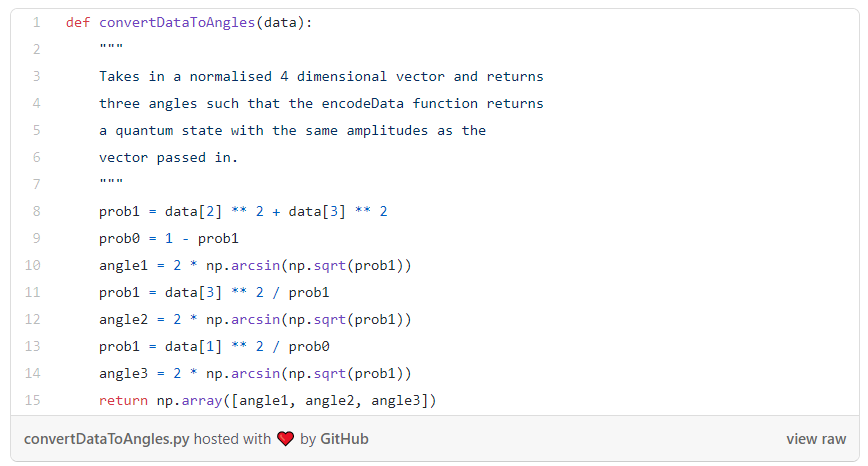The width and height of the screenshot is (868, 466).
Task: Select line number 11
Action: pos(33,293)
